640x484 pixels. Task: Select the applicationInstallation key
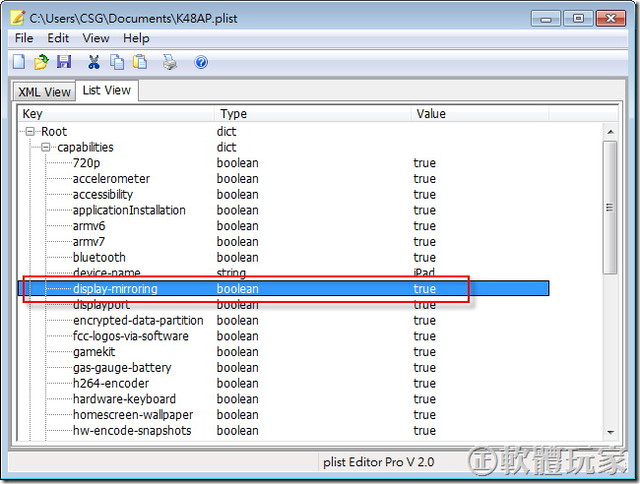pyautogui.click(x=129, y=210)
